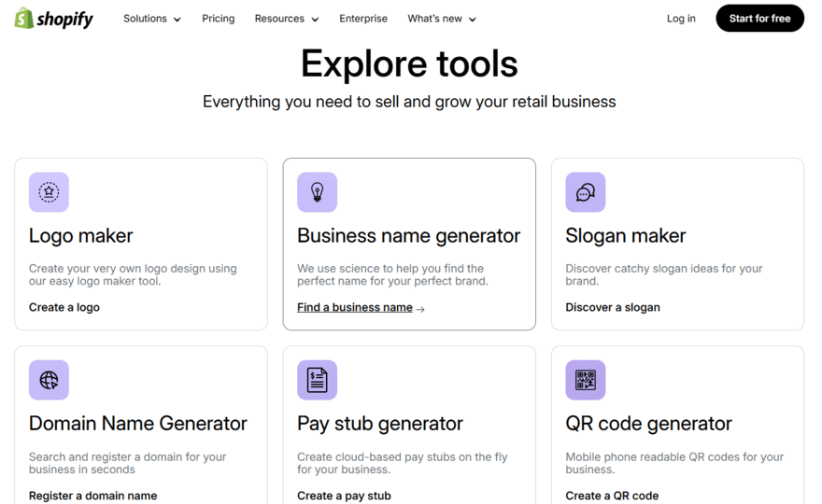
Task: Click 'Mobile phone readable QR codes' description
Action: click(674, 463)
